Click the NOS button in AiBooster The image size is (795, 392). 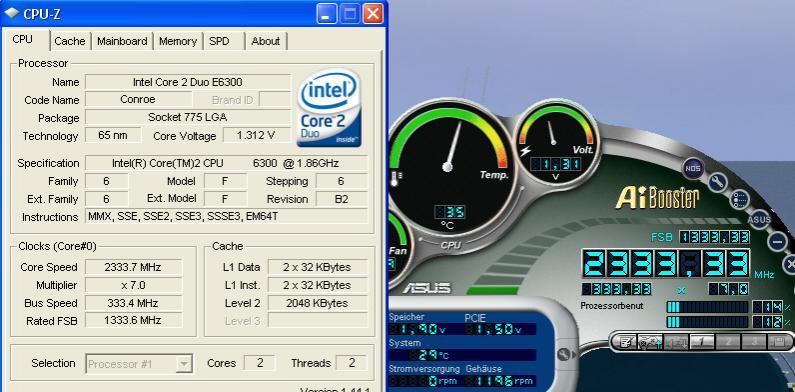click(x=693, y=168)
